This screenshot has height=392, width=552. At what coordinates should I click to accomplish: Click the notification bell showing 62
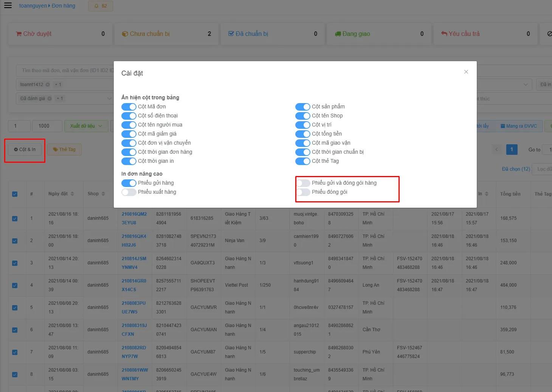[101, 6]
